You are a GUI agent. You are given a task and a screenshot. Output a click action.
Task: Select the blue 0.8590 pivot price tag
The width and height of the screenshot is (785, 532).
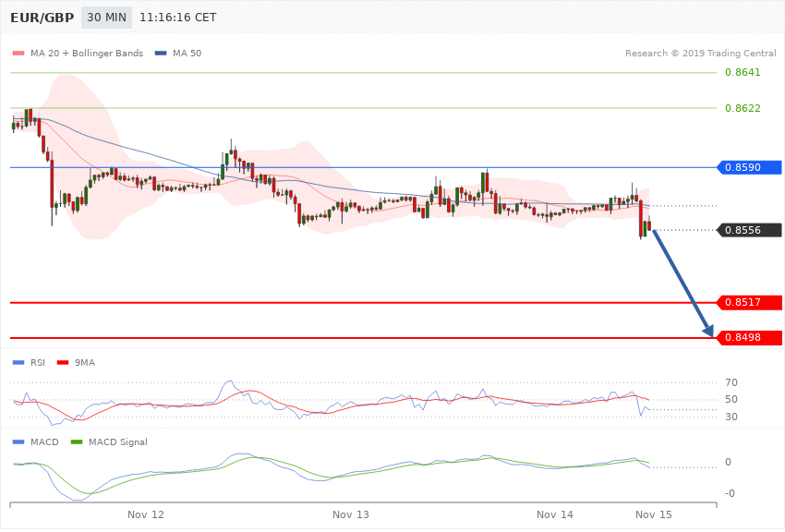coord(749,168)
